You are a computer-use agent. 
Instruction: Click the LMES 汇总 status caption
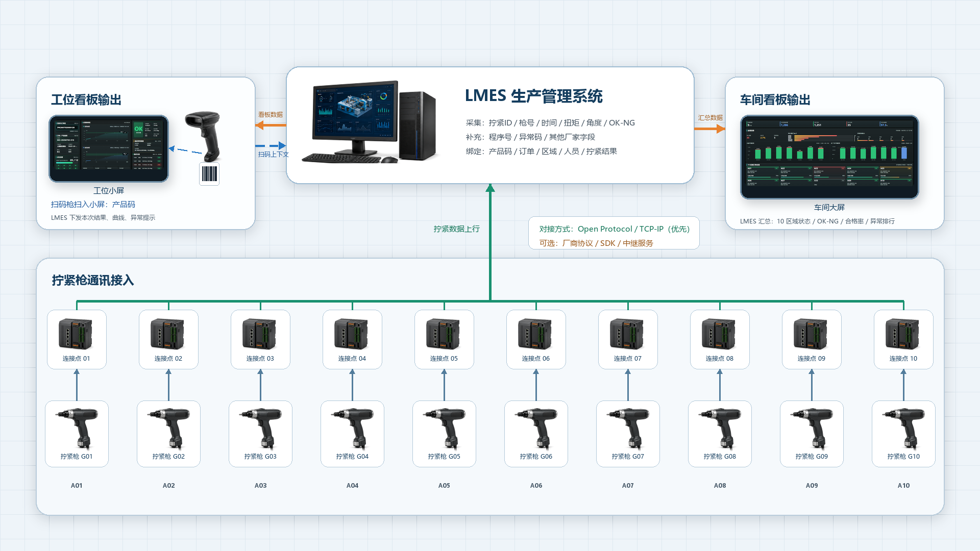[817, 221]
